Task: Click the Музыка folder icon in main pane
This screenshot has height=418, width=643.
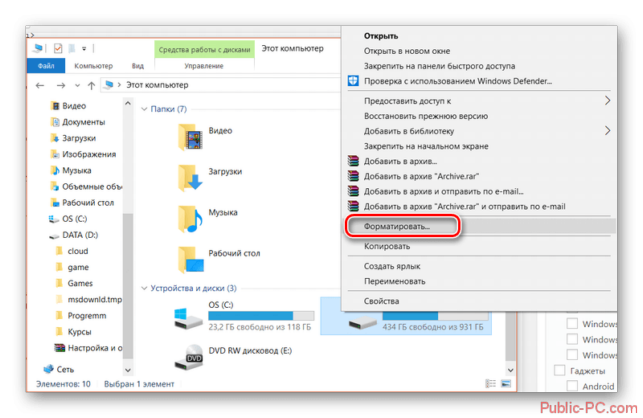Action: 190,219
